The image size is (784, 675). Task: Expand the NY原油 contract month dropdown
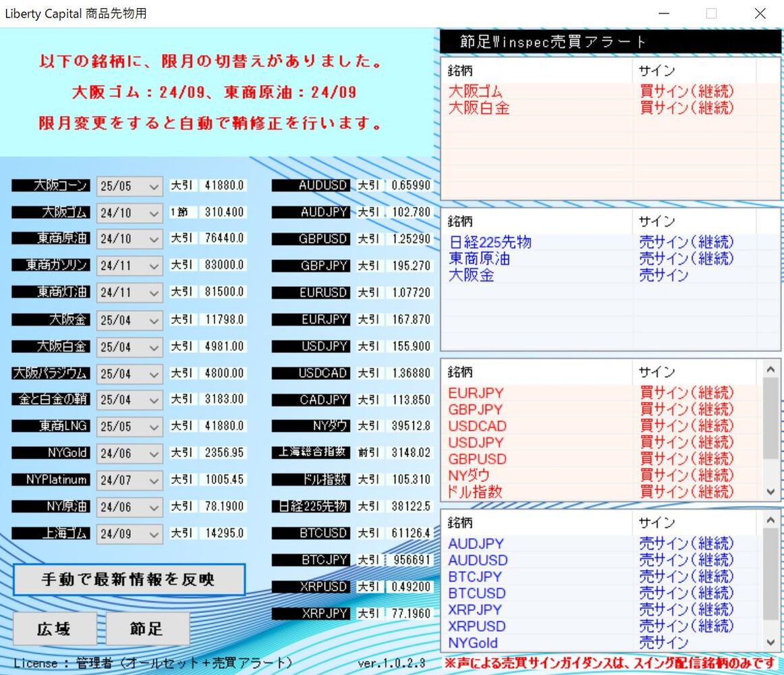[130, 507]
